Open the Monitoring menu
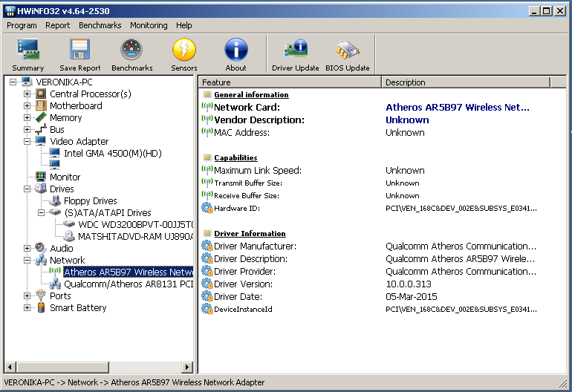Screen dimensions: 572x392 (x=149, y=25)
